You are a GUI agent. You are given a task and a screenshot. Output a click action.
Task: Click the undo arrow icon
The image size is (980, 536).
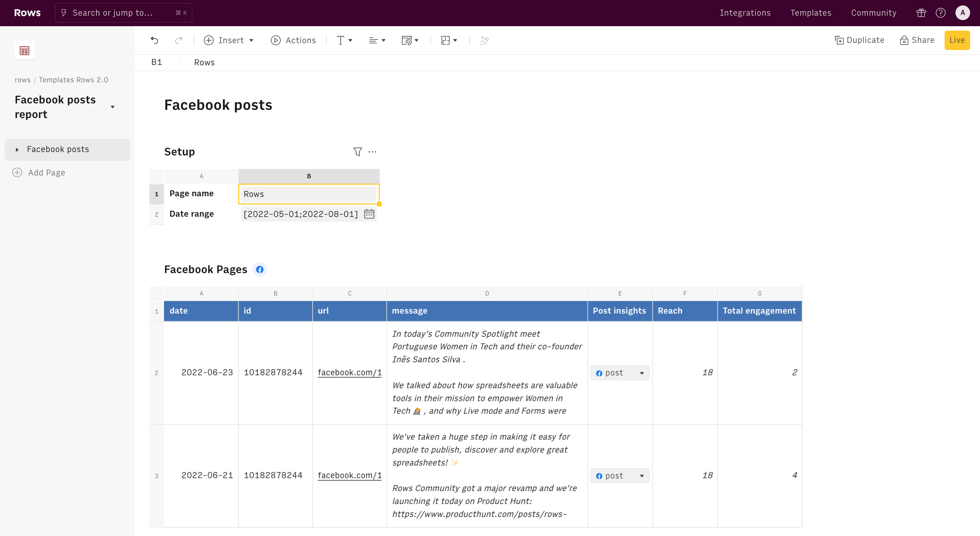(154, 40)
